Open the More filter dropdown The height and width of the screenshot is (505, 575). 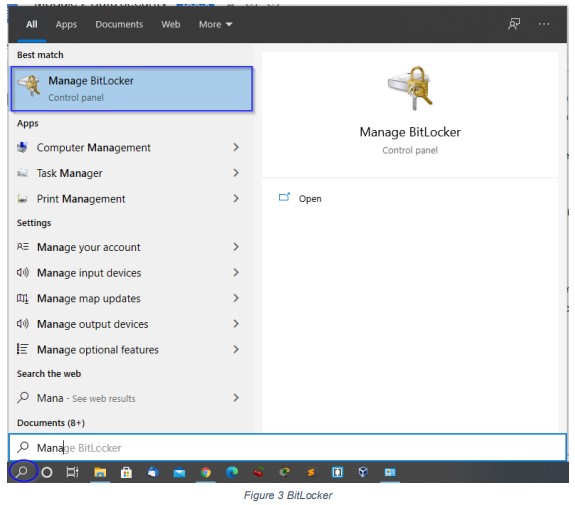coord(215,25)
